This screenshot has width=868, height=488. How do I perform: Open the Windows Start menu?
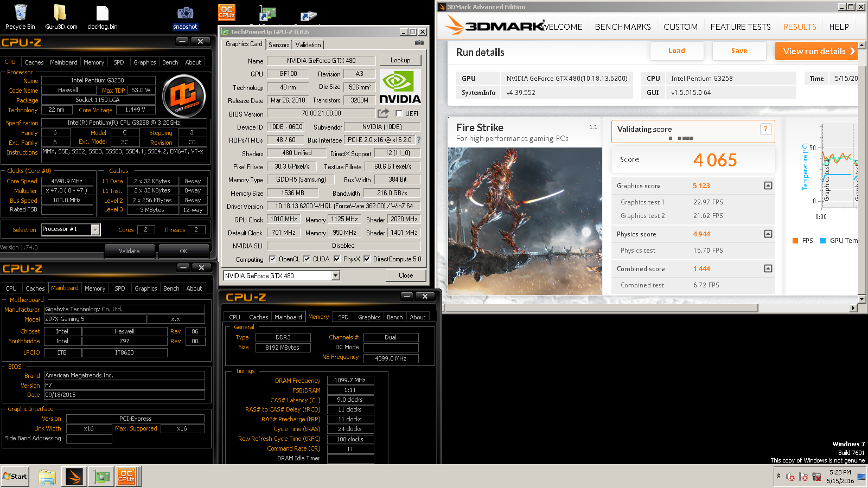pos(15,477)
